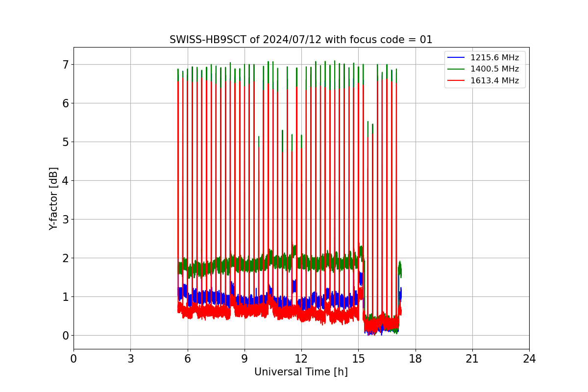Click x-axis tick label 9

245,359
